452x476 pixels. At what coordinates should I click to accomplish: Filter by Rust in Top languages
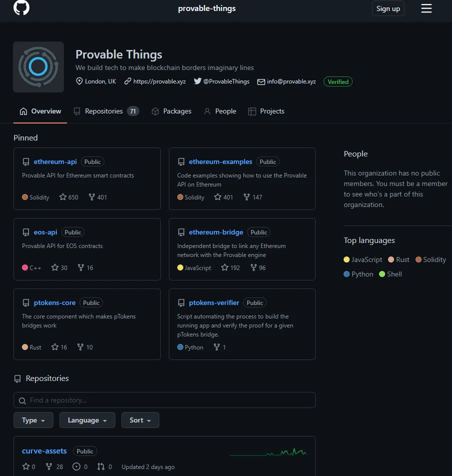(399, 259)
